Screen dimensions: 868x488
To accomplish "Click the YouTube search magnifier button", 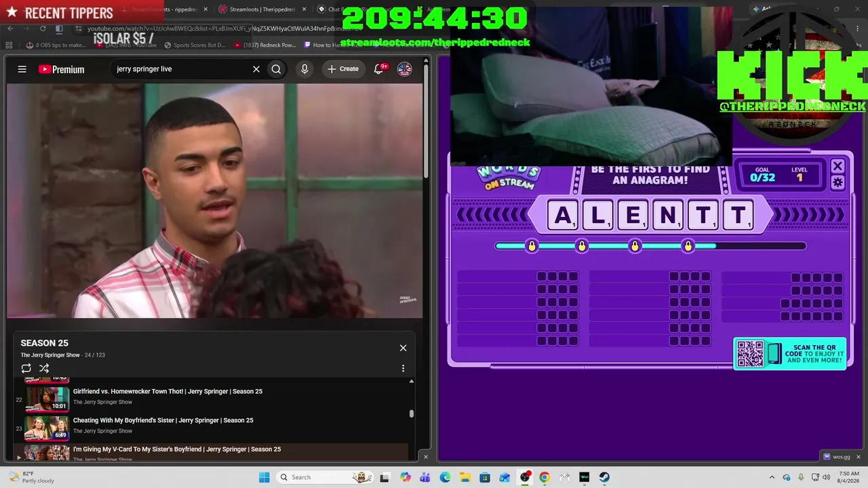I will [276, 69].
